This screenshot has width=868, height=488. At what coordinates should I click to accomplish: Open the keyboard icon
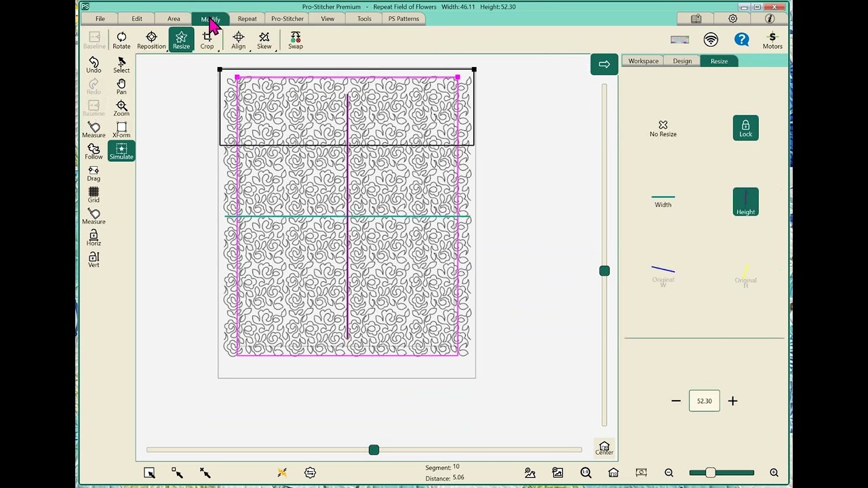coord(679,39)
